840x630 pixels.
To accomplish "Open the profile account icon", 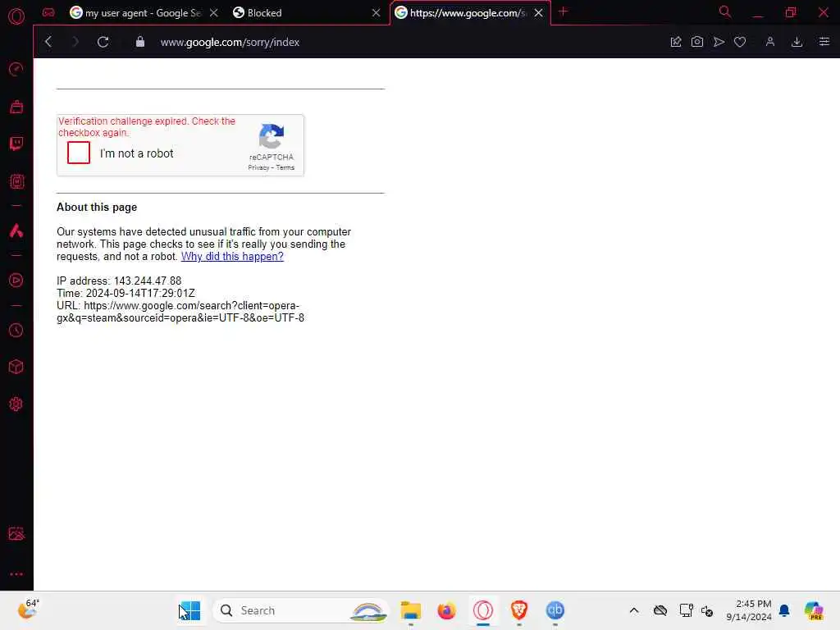I will point(769,42).
